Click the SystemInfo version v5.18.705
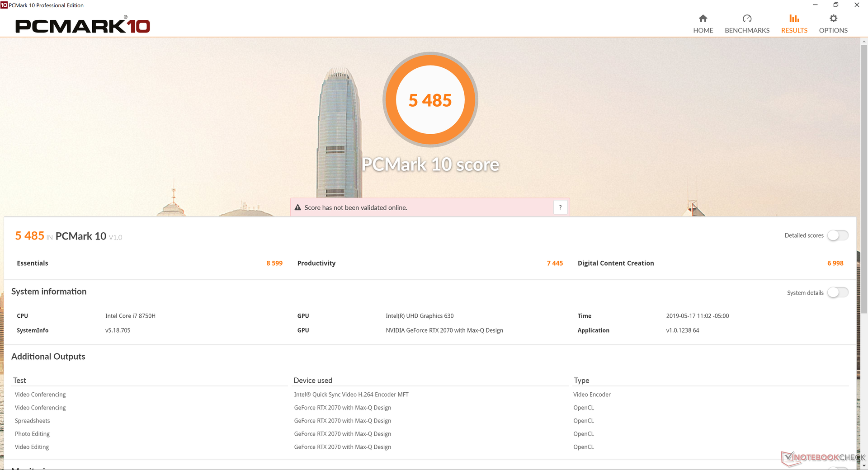The image size is (868, 470). click(118, 330)
